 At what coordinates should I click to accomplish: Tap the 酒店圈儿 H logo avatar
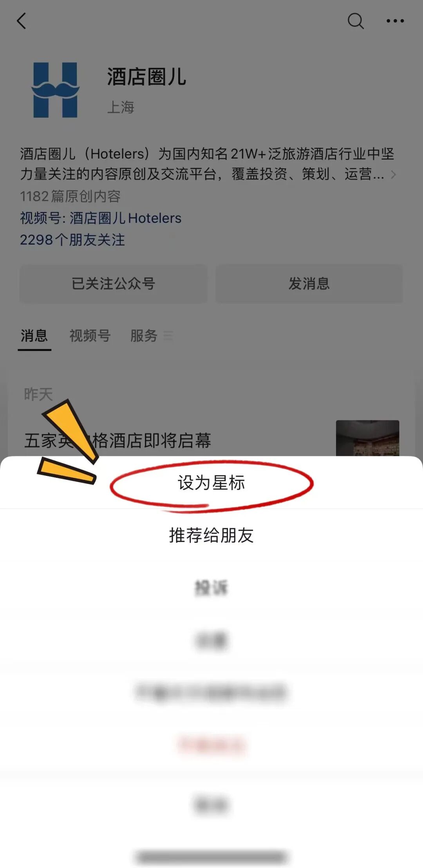(x=55, y=90)
